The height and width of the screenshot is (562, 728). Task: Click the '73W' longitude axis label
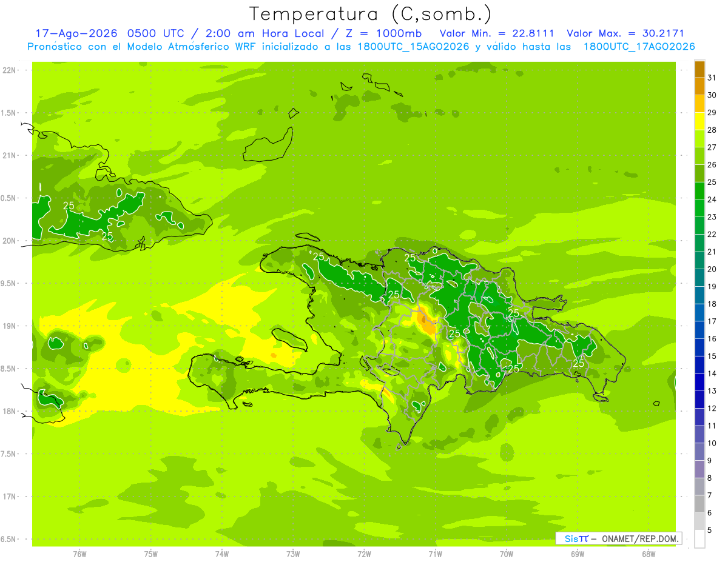point(293,554)
